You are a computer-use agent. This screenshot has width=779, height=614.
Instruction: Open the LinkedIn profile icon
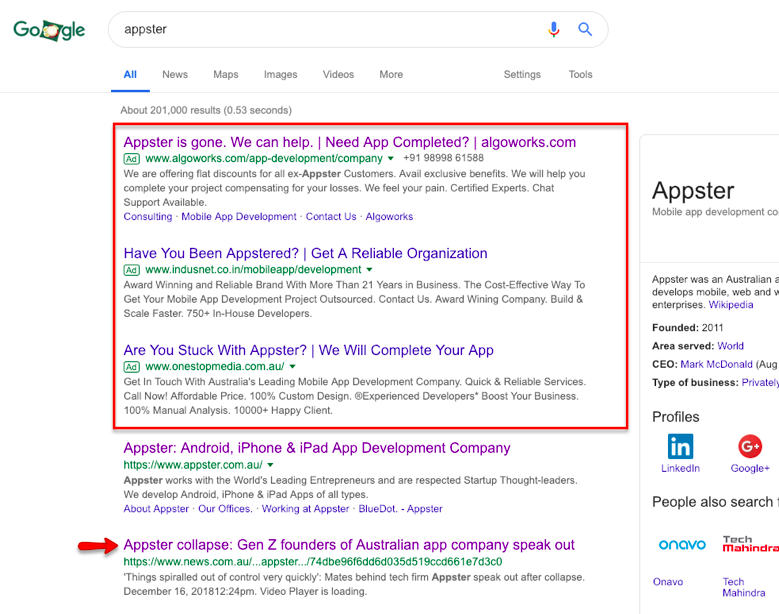680,446
